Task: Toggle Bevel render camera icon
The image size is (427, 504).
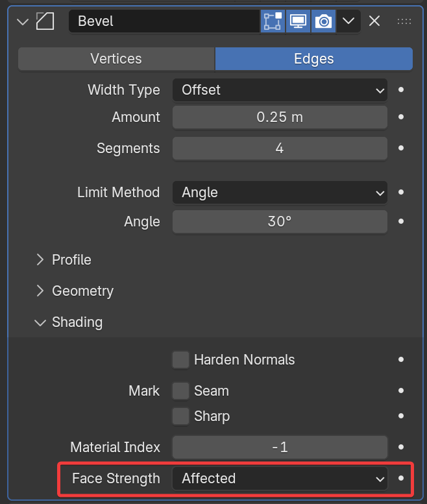Action: pos(323,21)
